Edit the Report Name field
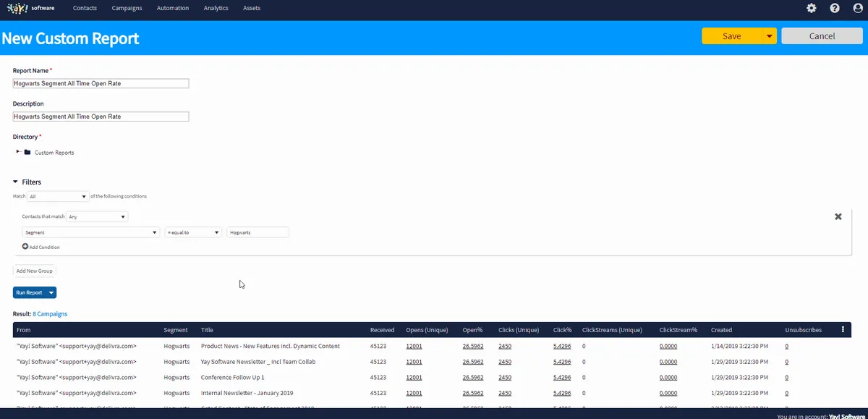Image resolution: width=868 pixels, height=419 pixels. [x=101, y=84]
